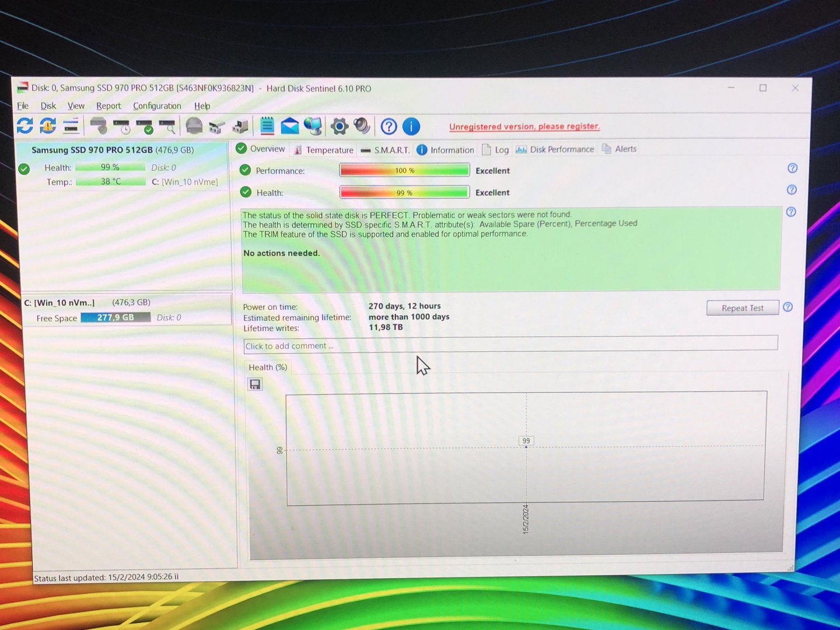Click the '270 days, 12 hours' value

(x=405, y=306)
